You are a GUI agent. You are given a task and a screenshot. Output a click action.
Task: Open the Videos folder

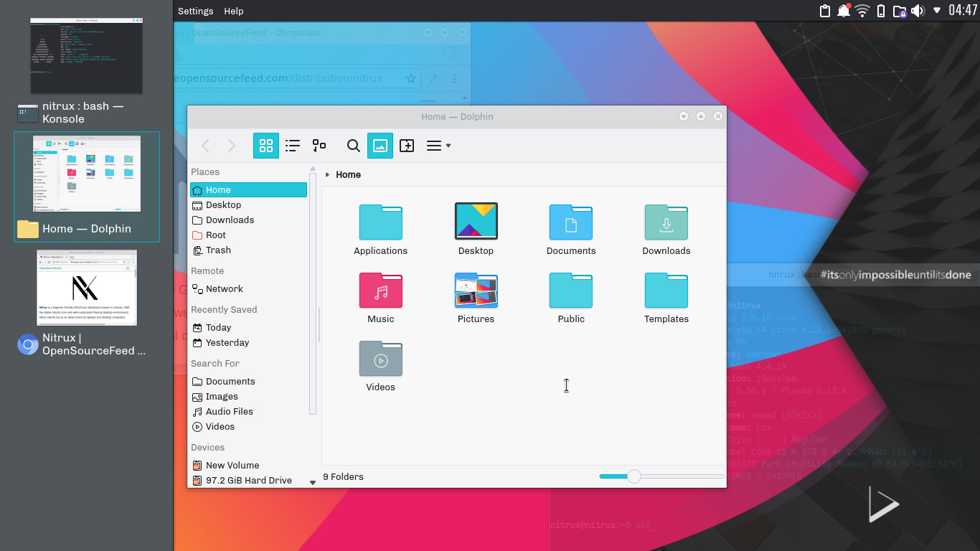coord(380,360)
